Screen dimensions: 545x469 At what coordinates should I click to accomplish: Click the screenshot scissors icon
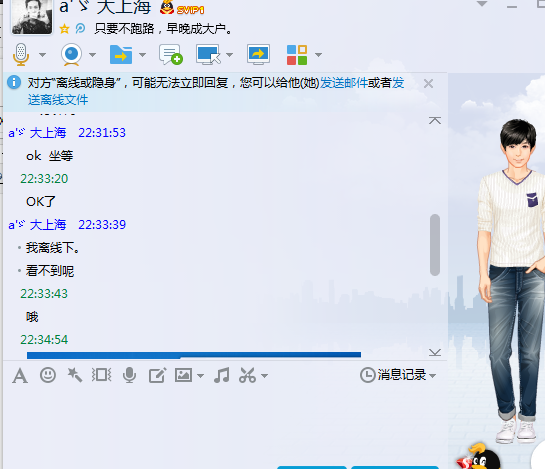tap(247, 375)
